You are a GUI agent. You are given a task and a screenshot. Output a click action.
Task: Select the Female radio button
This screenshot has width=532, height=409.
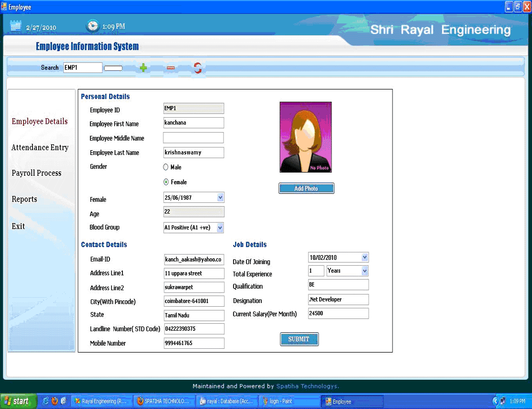coord(166,182)
